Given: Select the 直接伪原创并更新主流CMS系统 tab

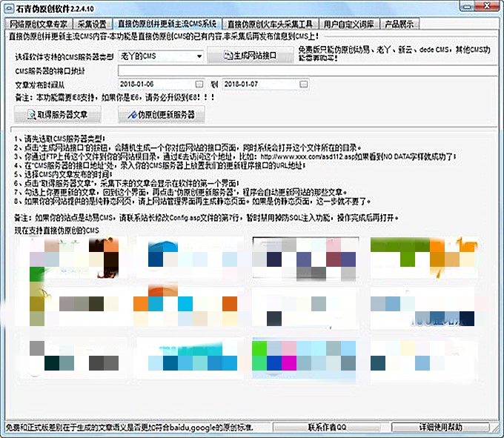Looking at the screenshot, I should click(168, 24).
